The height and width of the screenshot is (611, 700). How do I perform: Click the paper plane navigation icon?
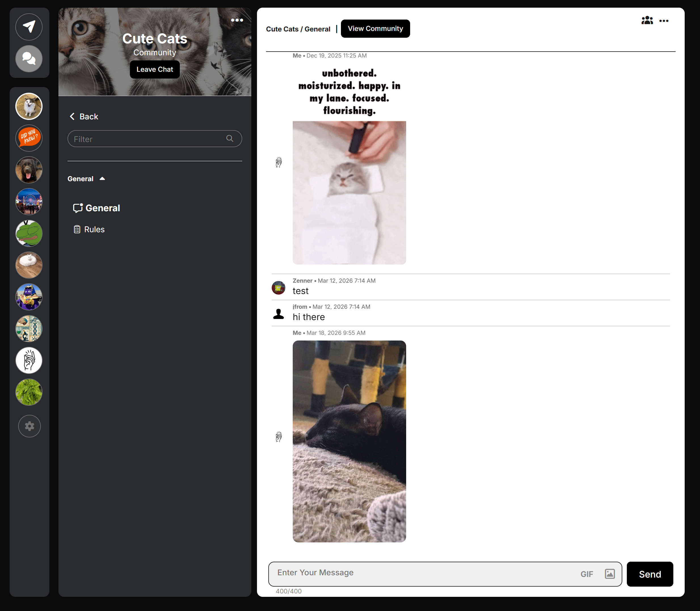29,27
